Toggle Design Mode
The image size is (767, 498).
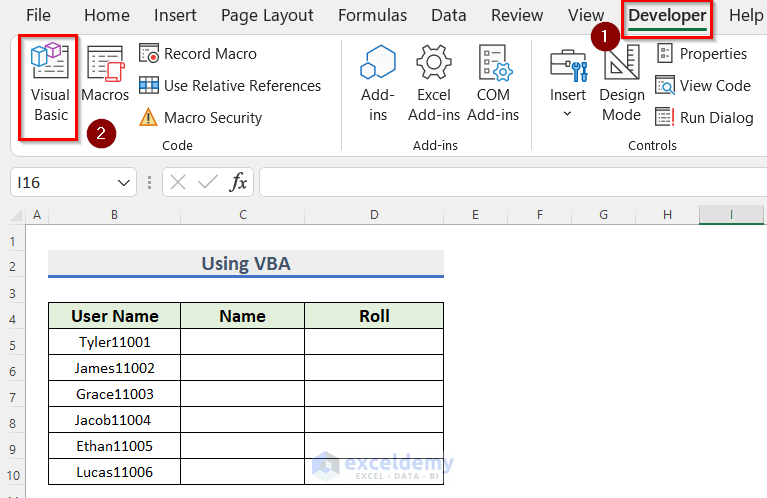point(622,83)
